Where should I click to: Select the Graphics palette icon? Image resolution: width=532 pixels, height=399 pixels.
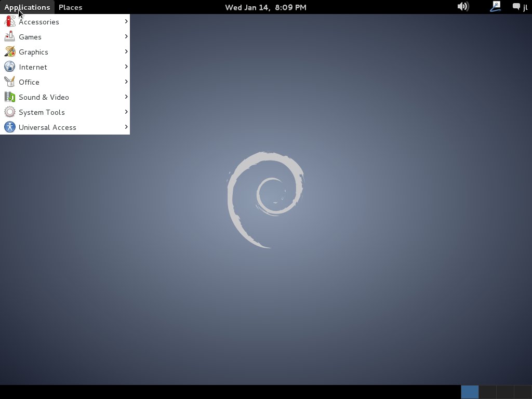coord(9,51)
